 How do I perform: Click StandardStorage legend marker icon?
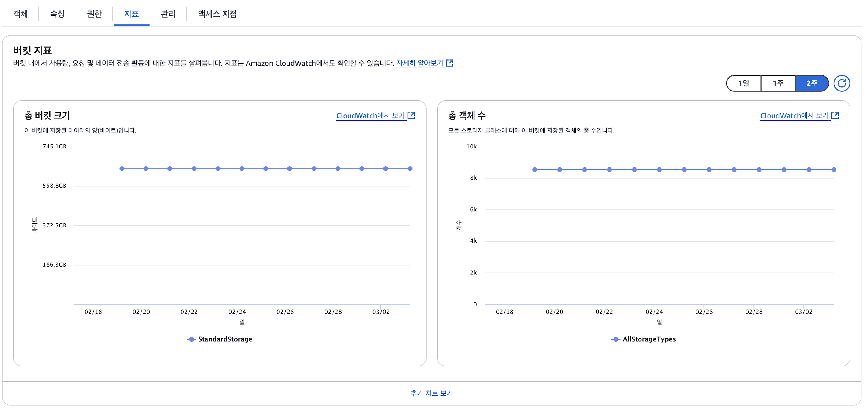pos(191,339)
